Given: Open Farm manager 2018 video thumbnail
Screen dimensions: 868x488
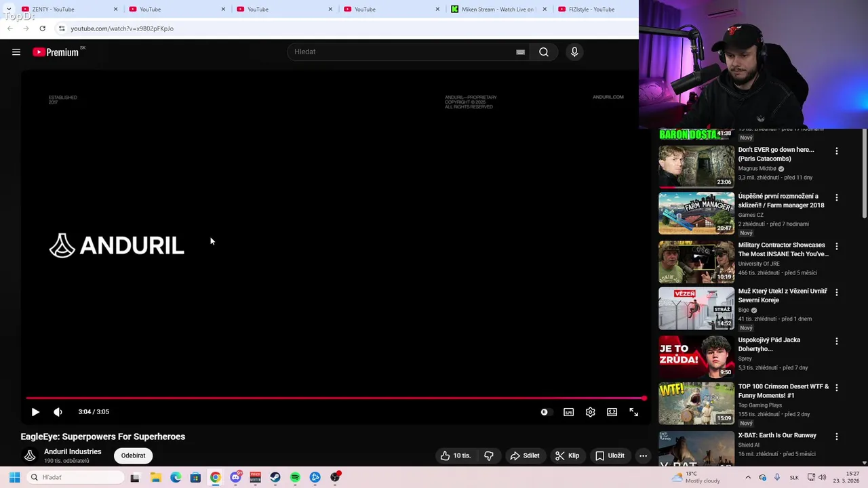Looking at the screenshot, I should [696, 213].
